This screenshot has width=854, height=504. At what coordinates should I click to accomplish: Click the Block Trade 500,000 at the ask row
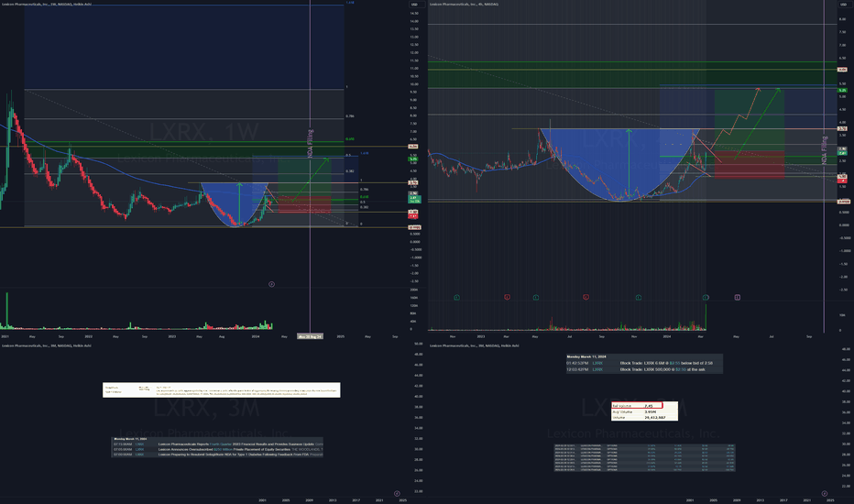[x=644, y=369]
